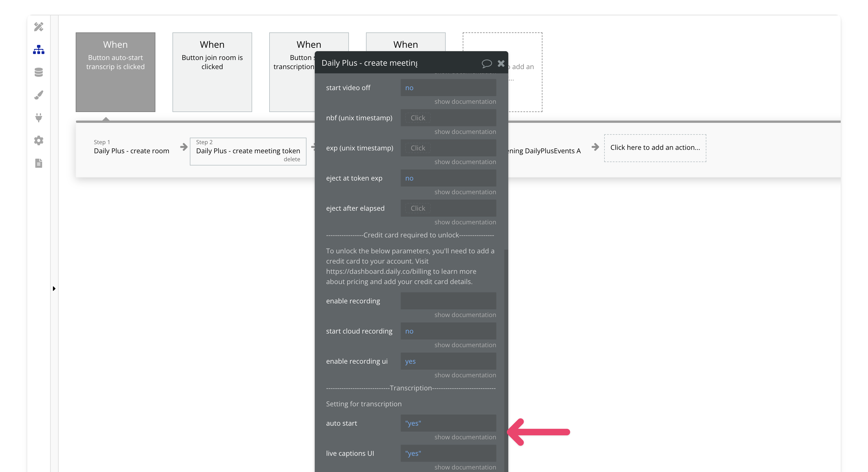Image resolution: width=868 pixels, height=472 pixels.
Task: Open the enable recording dropdown
Action: (x=448, y=301)
